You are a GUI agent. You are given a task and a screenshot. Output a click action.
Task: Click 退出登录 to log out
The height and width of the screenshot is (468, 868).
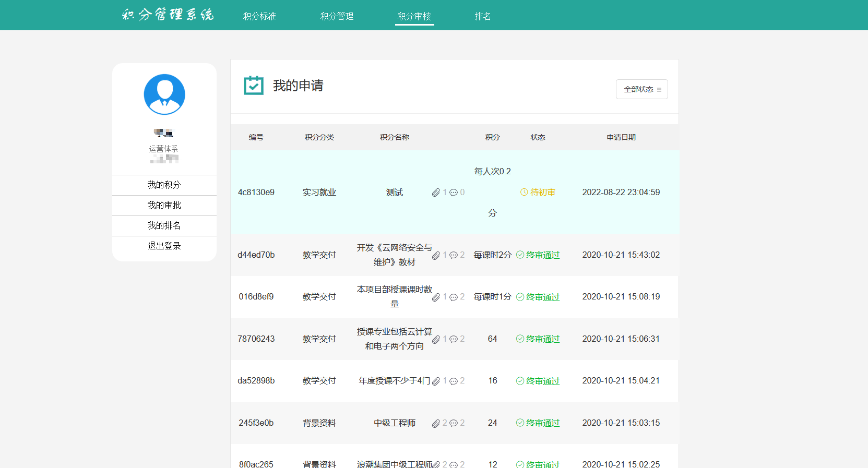pyautogui.click(x=164, y=246)
